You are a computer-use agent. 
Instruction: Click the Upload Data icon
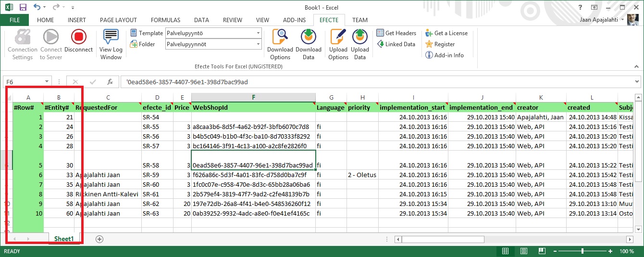click(x=359, y=37)
